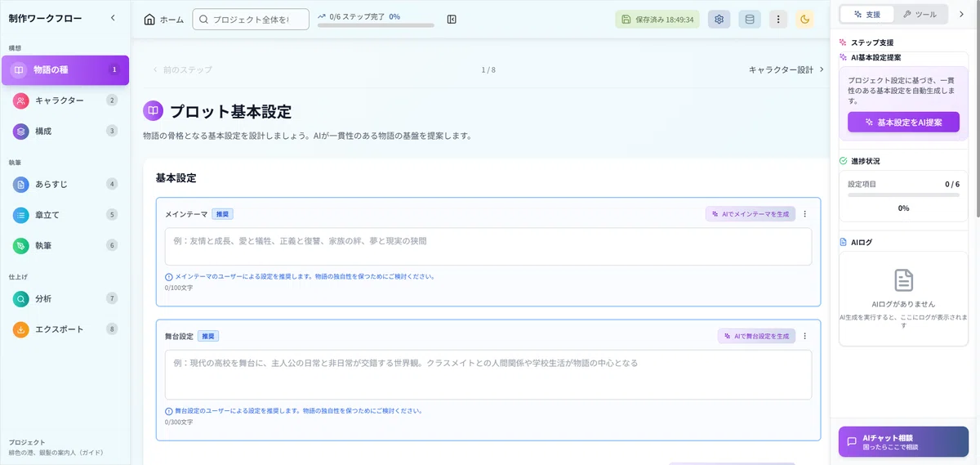
Task: Open the top bar three-dot menu
Action: pos(778,19)
